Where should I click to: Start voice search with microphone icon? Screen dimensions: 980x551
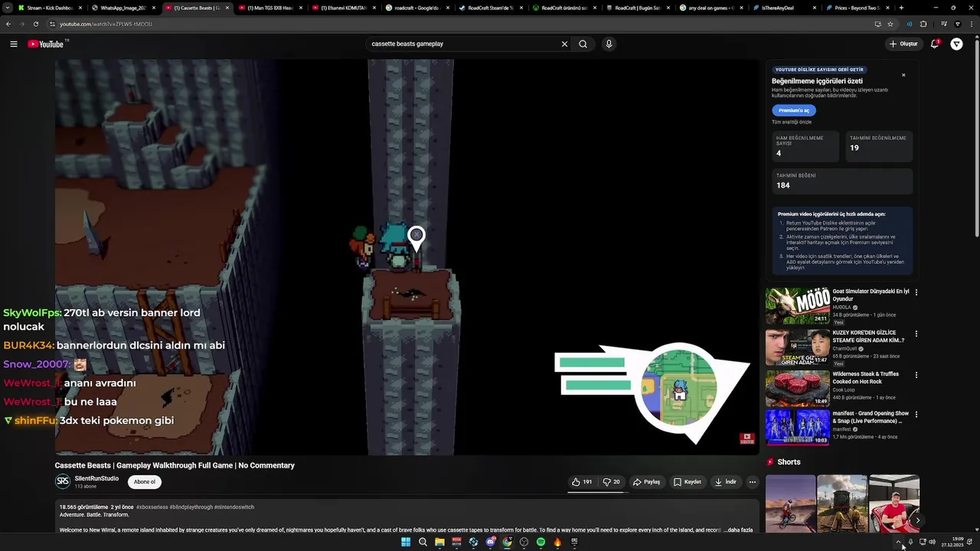pyautogui.click(x=609, y=44)
